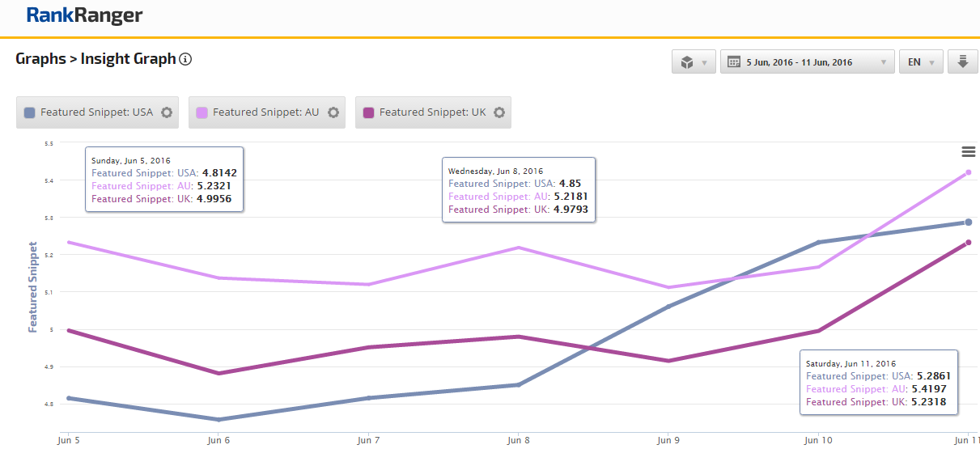
Task: Expand the cube button dropdown arrow
Action: click(x=704, y=62)
